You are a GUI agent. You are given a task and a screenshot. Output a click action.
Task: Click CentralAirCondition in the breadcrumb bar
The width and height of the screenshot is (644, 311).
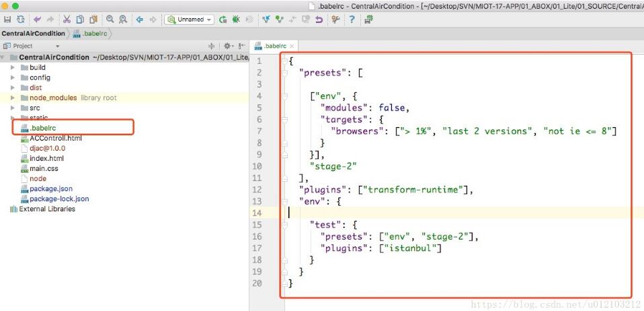(x=34, y=33)
